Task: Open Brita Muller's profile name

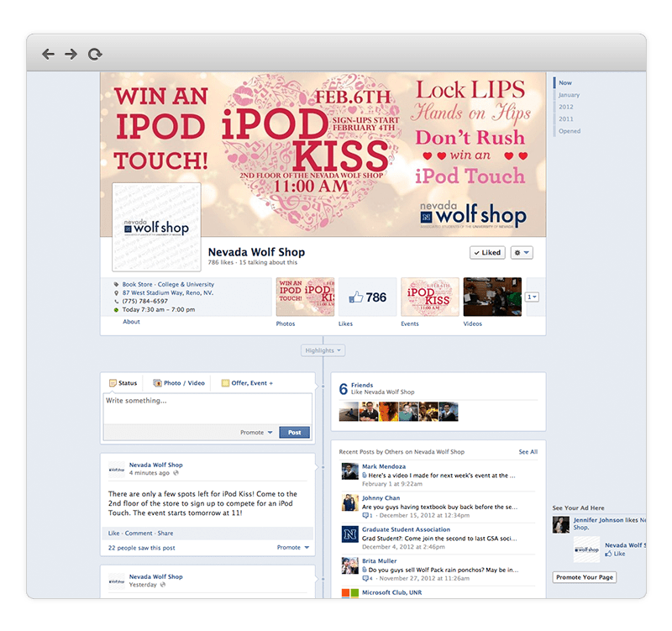Action: (x=380, y=560)
